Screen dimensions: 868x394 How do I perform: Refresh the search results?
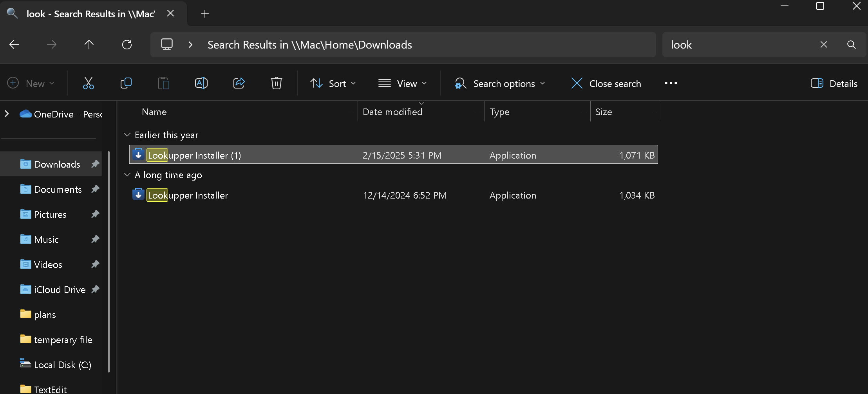[x=127, y=45]
